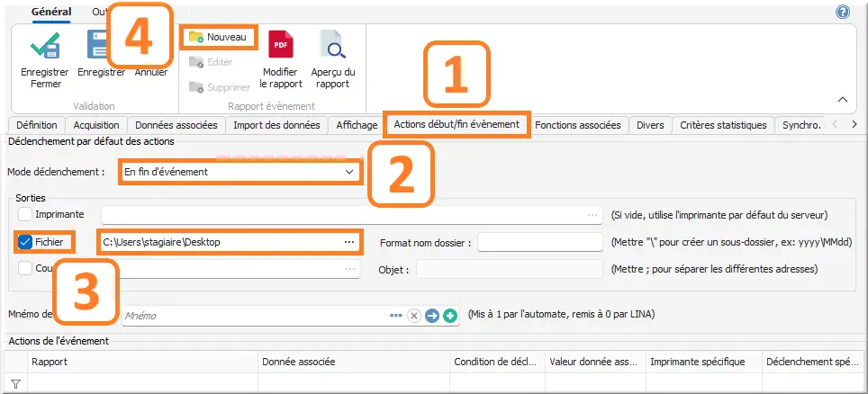The height and width of the screenshot is (394, 868).
Task: Click Enregistrer Fermer save-and-close icon
Action: [44, 46]
